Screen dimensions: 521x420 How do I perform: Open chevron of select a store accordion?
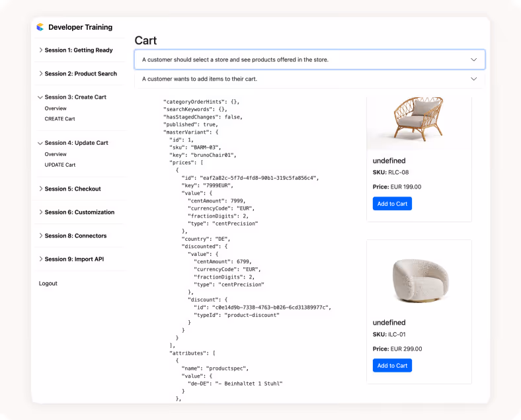tap(474, 60)
